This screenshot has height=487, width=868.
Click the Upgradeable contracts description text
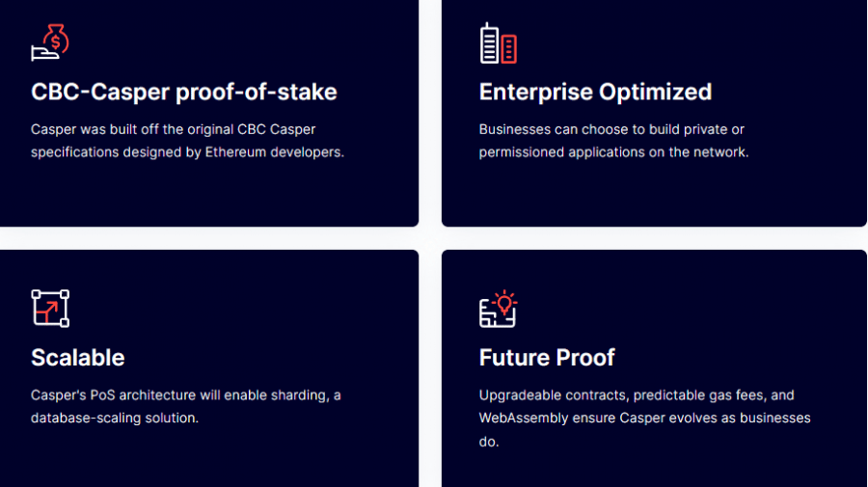click(644, 418)
